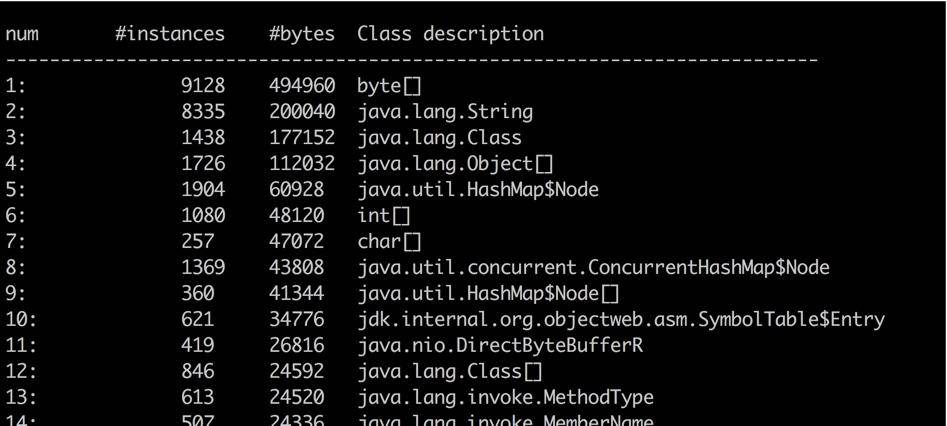Click row number 10: label
947x426 pixels.
(22, 319)
